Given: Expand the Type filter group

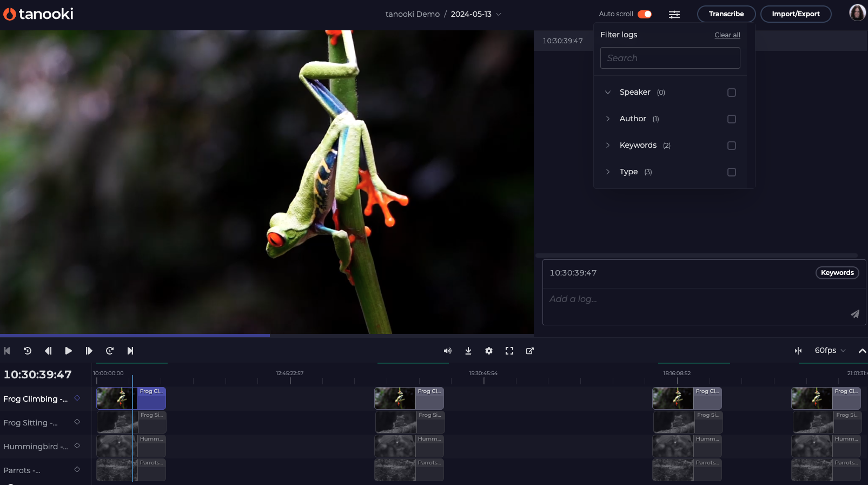Looking at the screenshot, I should point(608,172).
